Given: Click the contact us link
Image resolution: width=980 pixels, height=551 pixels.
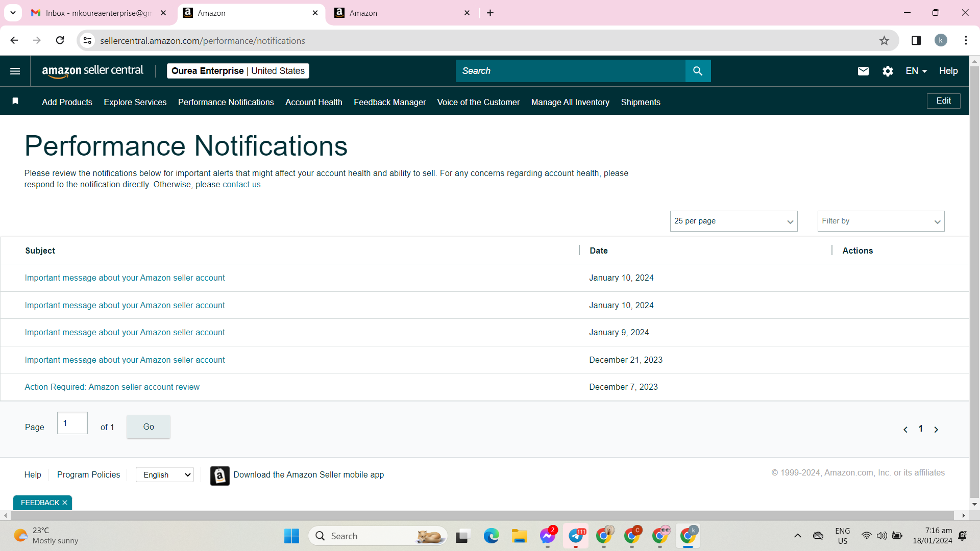Looking at the screenshot, I should pos(241,185).
